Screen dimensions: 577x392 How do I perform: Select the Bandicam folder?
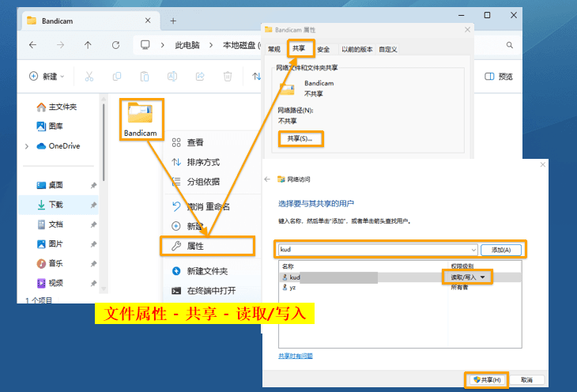[x=141, y=119]
